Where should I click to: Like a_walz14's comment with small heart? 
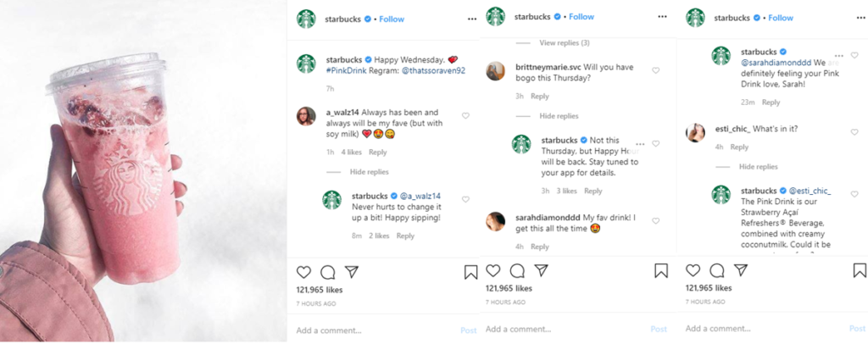click(465, 115)
